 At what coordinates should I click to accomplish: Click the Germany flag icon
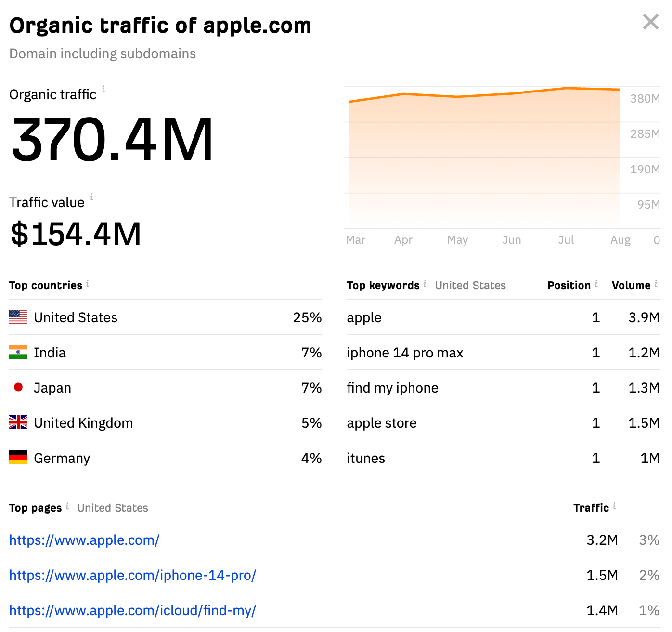click(x=17, y=458)
